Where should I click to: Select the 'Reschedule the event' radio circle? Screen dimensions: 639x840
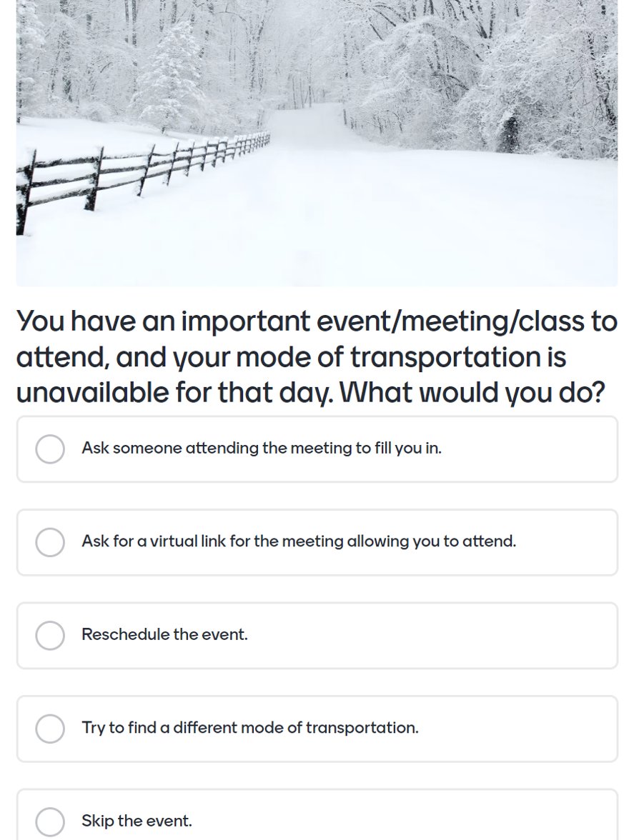50,636
